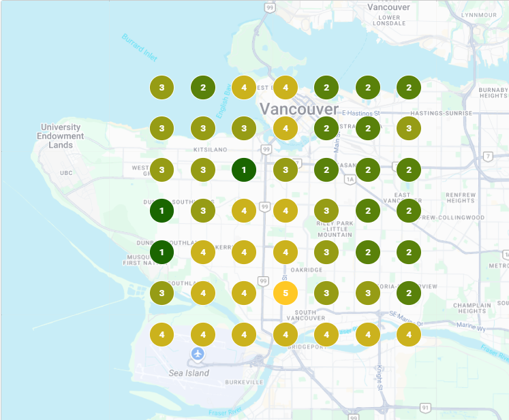Select the Sea Island label
Viewport: 509px width, 420px height.
point(189,373)
